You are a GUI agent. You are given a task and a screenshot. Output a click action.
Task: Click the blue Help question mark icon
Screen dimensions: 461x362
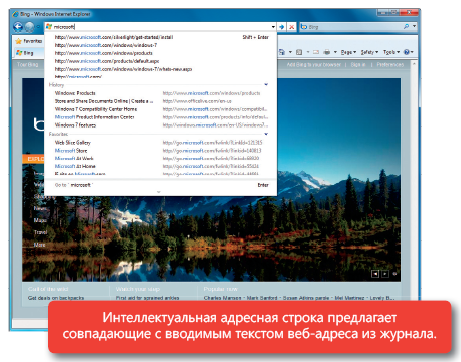coord(406,52)
